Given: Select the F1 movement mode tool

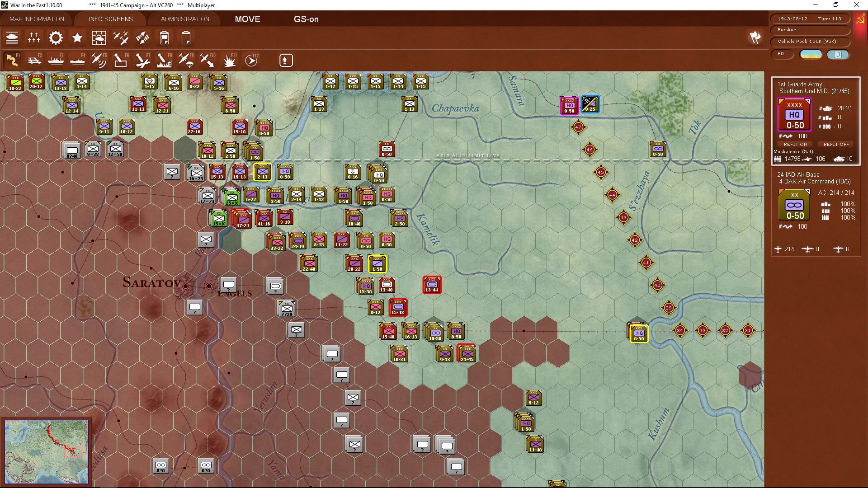Looking at the screenshot, I should click(x=12, y=60).
